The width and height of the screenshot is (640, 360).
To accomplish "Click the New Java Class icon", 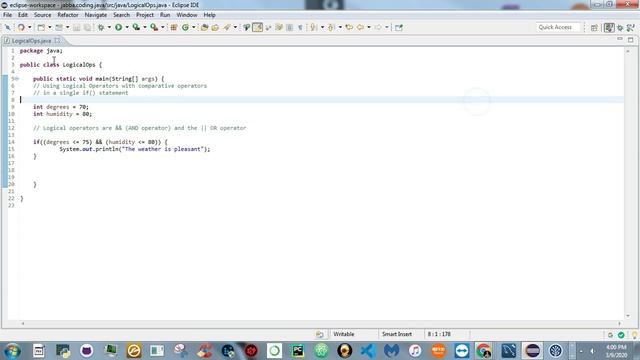I will (x=185, y=27).
